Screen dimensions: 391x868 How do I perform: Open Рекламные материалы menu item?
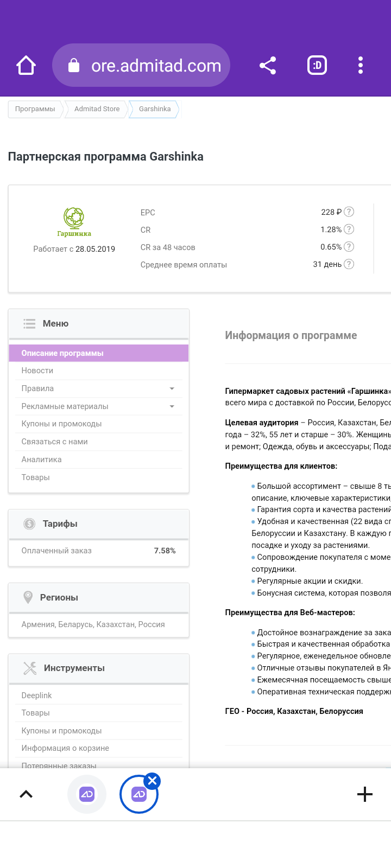99,406
